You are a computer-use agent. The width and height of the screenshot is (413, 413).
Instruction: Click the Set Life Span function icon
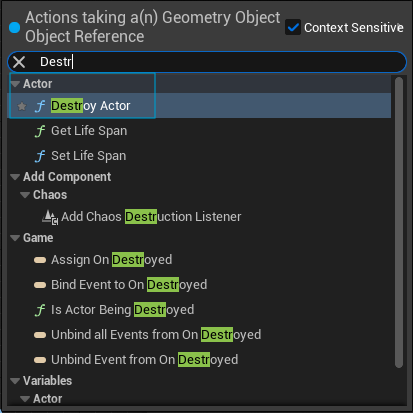pos(40,156)
